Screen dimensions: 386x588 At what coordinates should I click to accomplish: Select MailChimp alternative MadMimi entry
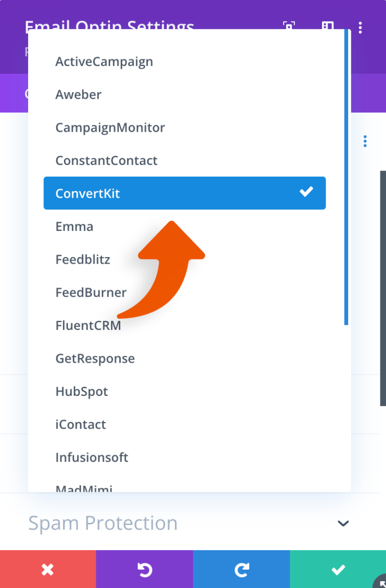coord(84,488)
